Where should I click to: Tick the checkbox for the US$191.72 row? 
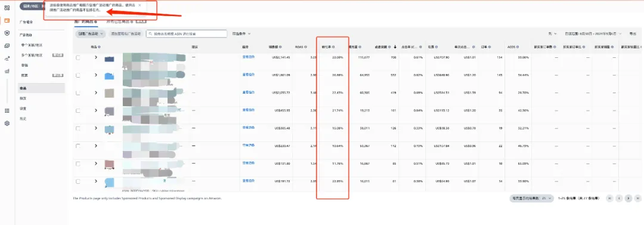78,181
